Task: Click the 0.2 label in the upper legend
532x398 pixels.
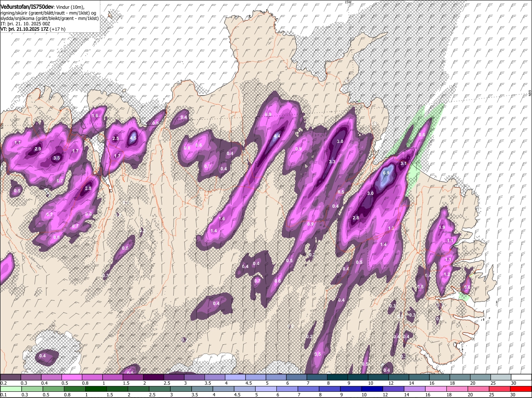Action: point(3,383)
